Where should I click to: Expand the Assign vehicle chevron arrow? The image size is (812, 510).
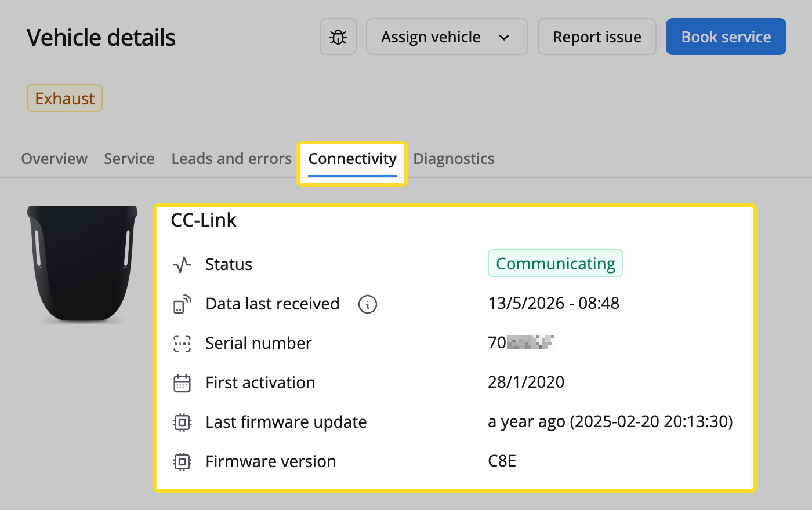tap(504, 37)
